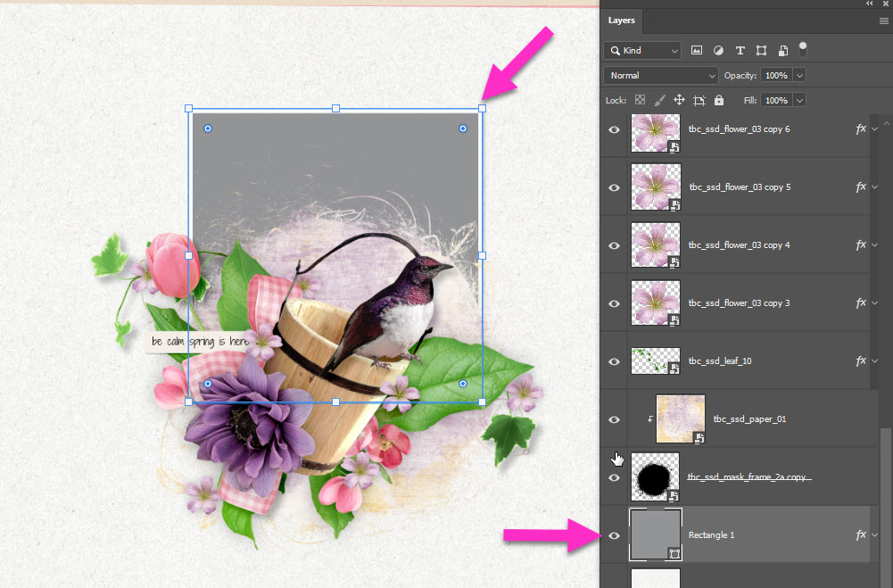Click fx icon on flower_03 copy 3

[x=861, y=303]
